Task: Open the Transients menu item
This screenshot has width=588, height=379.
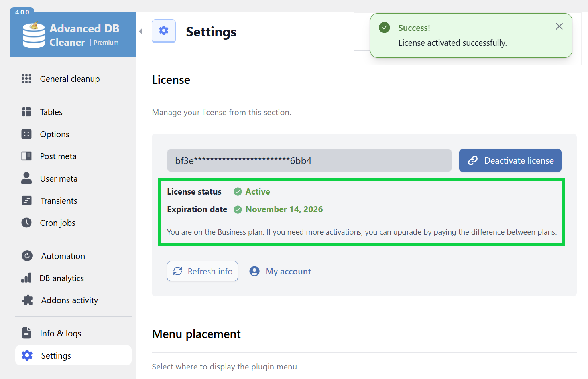Action: [x=59, y=201]
